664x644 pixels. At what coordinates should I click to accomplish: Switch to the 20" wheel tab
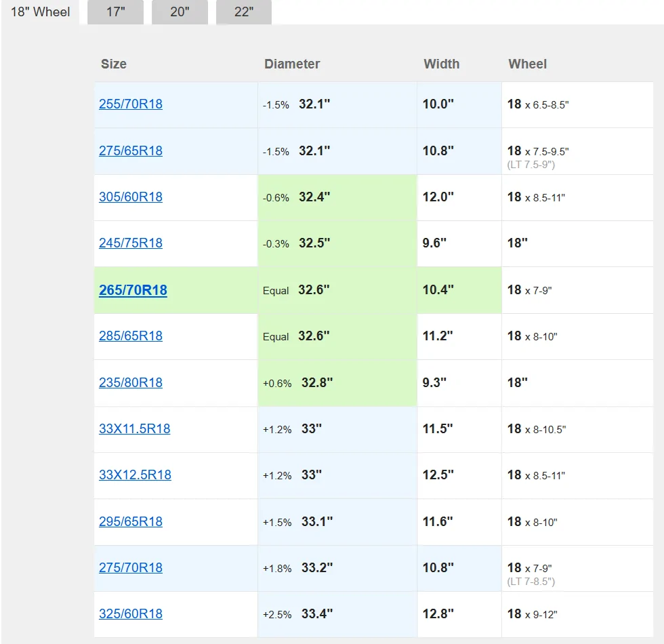pos(180,12)
